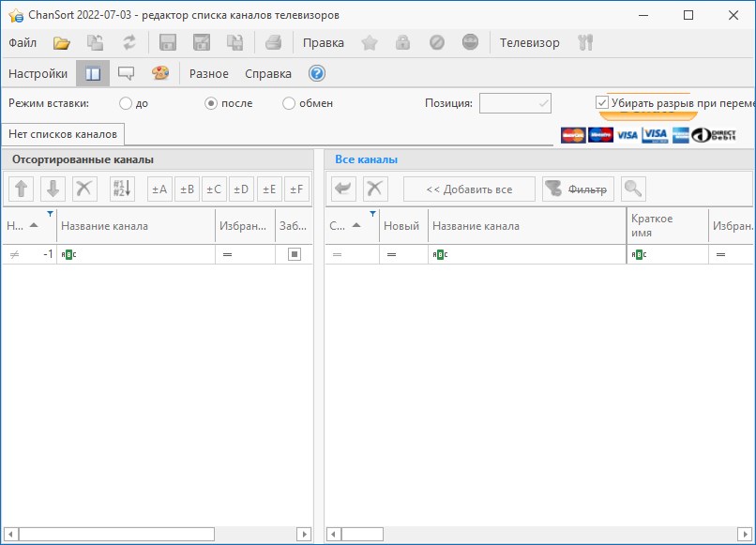Click the left panel horizontal scrollbar
The image size is (756, 545).
tap(158, 534)
